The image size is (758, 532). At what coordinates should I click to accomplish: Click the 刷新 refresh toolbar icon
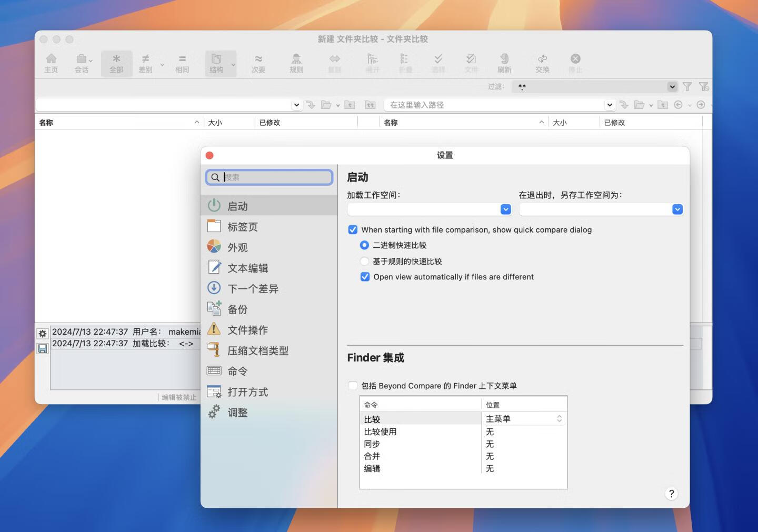pyautogui.click(x=504, y=63)
